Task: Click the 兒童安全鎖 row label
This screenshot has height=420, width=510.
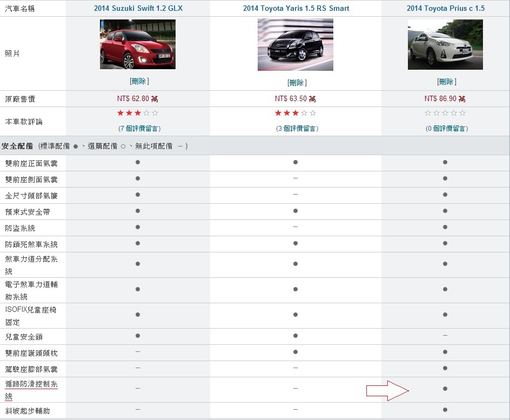Action: point(24,337)
